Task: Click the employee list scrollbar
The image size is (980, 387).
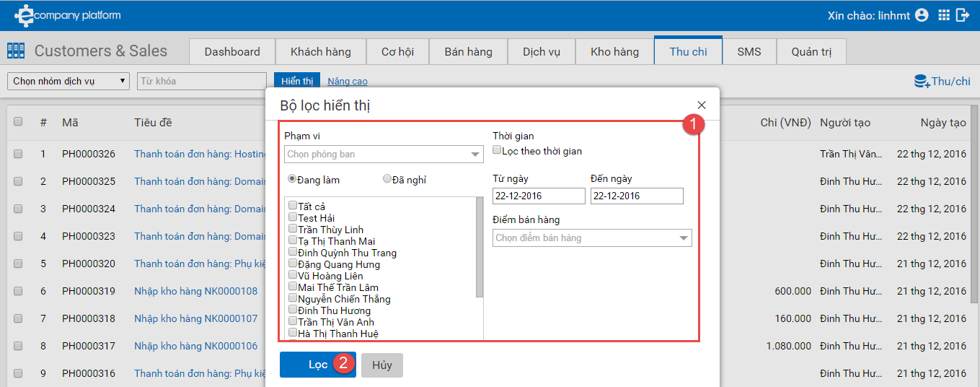Action: (480, 247)
